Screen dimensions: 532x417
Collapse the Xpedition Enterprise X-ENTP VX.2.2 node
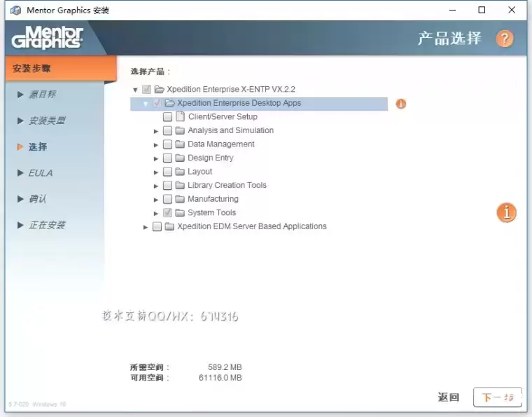135,90
